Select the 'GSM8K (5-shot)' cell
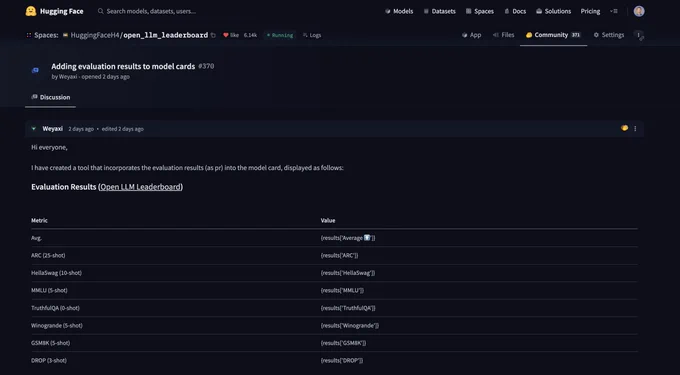This screenshot has height=375, width=680. coord(50,343)
